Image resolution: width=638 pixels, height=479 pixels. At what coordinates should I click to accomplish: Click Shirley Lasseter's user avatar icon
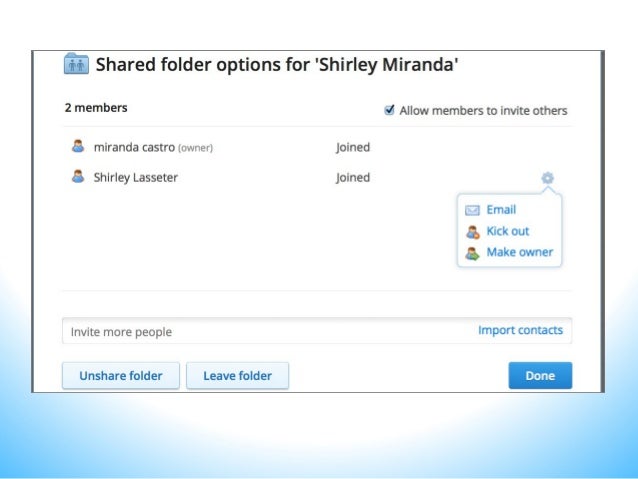pyautogui.click(x=78, y=177)
